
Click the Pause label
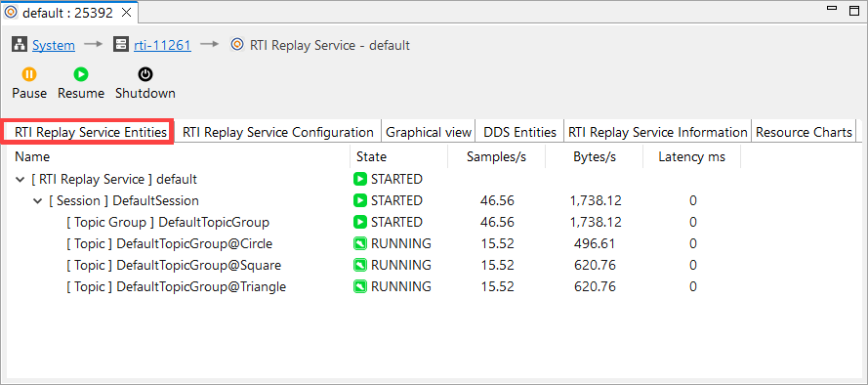click(x=29, y=94)
